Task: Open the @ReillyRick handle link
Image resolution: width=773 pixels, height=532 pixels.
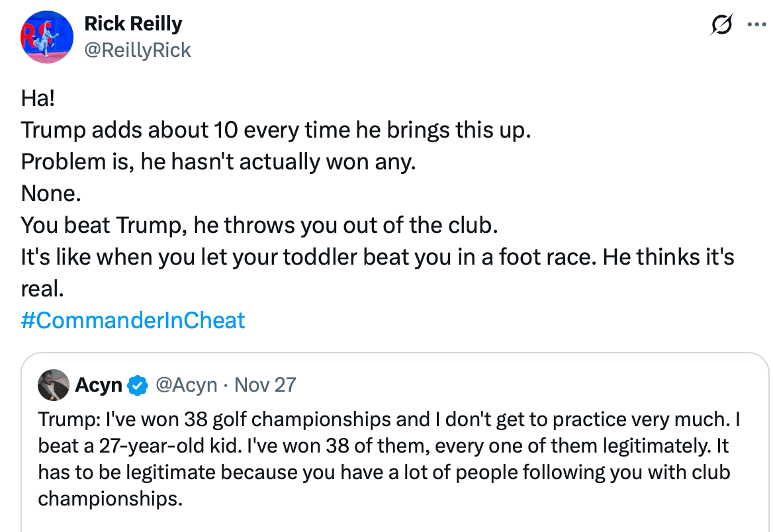Action: [138, 50]
